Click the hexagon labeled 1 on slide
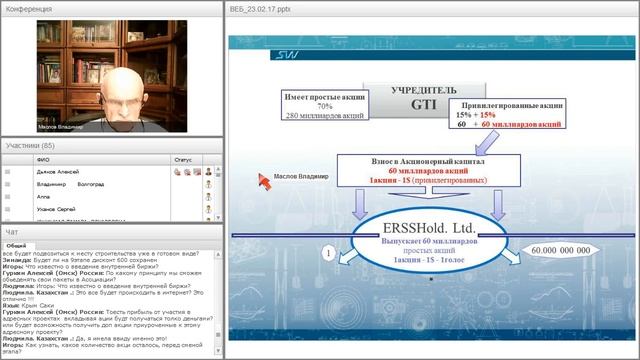This screenshot has width=640, height=360. pyautogui.click(x=328, y=253)
